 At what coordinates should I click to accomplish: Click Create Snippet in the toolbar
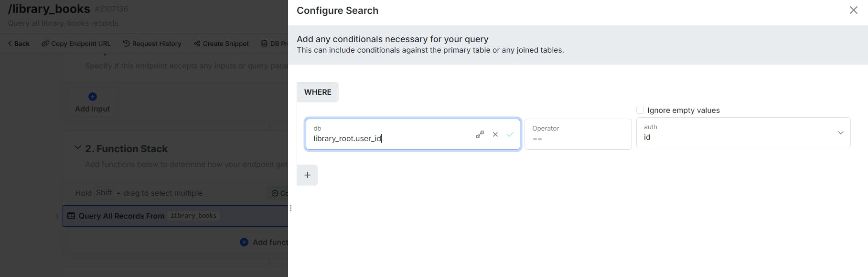pos(221,44)
